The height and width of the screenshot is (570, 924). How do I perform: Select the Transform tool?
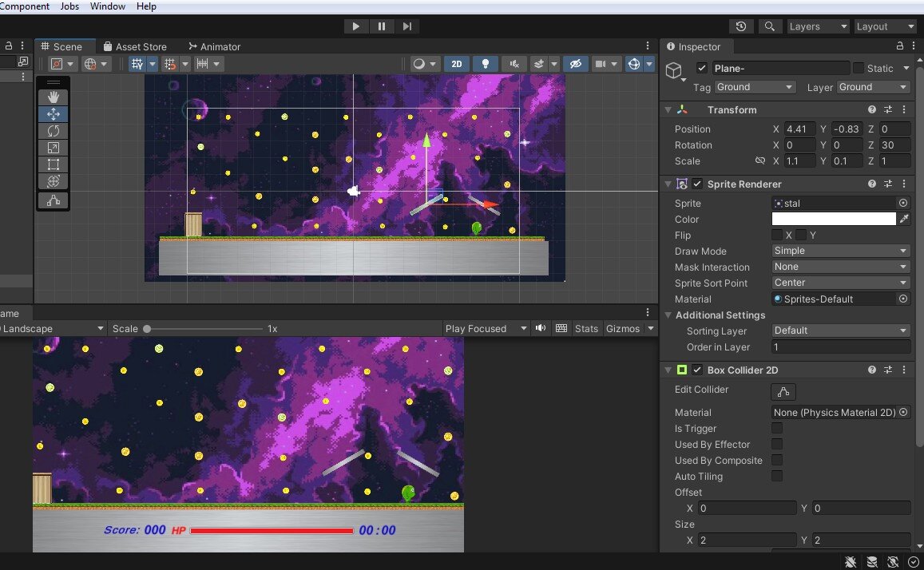(x=53, y=181)
